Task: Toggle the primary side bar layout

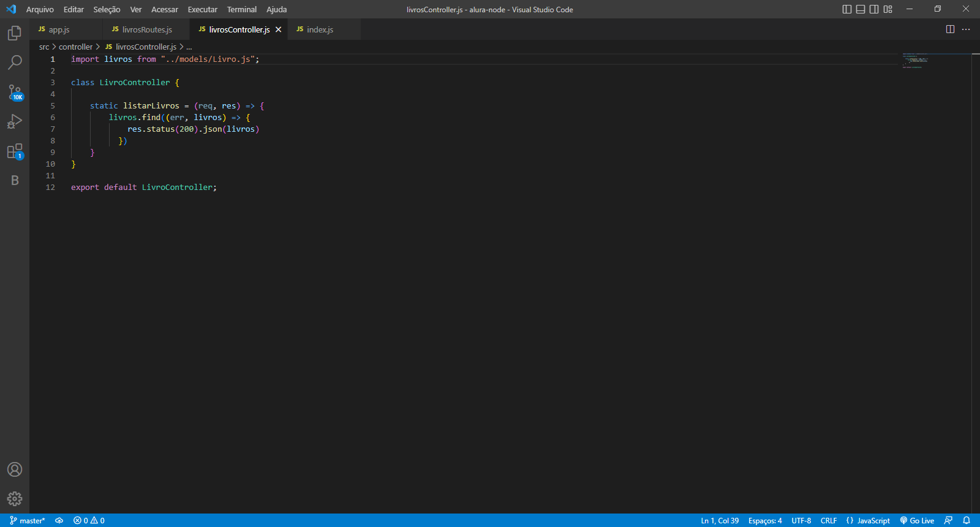Action: point(847,9)
